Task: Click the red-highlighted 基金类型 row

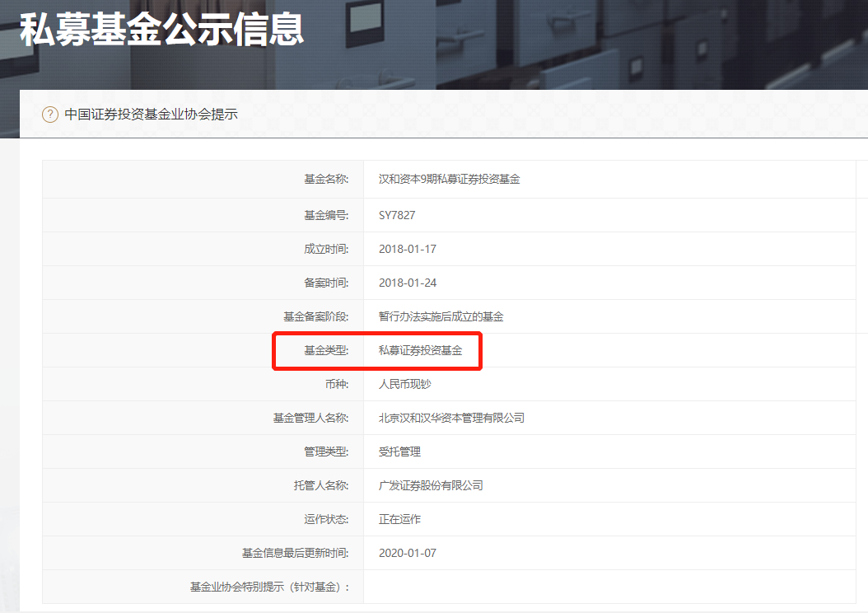Action: 376,350
